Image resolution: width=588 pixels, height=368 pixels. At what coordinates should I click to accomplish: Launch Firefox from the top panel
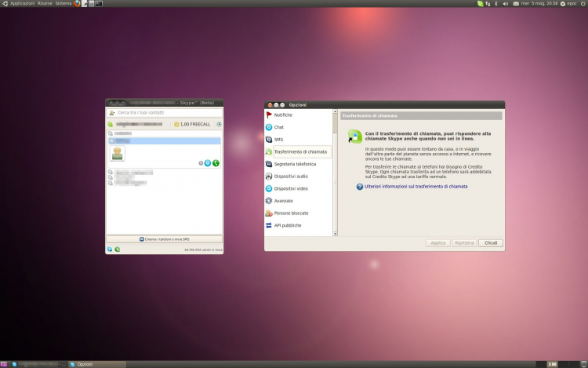[77, 3]
